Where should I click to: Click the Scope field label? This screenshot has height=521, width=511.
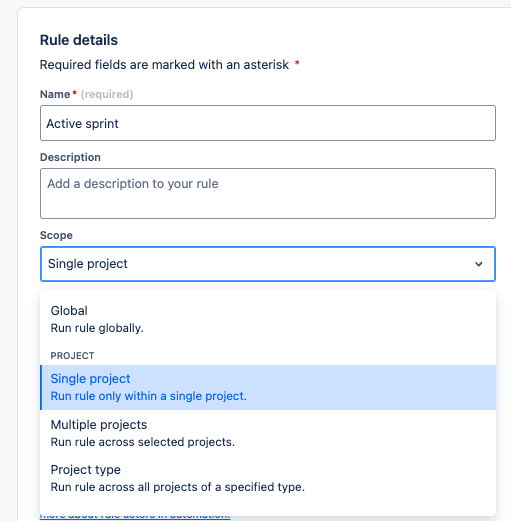point(56,235)
